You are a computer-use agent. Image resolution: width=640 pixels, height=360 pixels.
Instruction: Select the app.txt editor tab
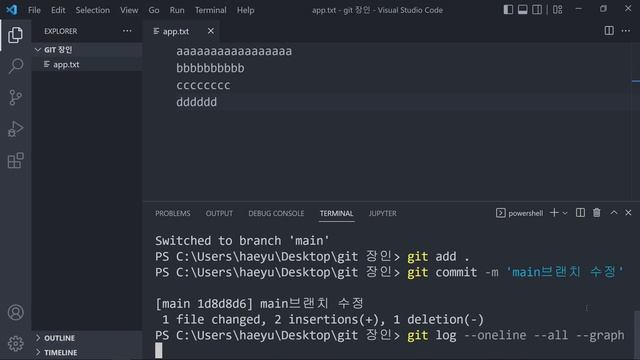point(181,31)
